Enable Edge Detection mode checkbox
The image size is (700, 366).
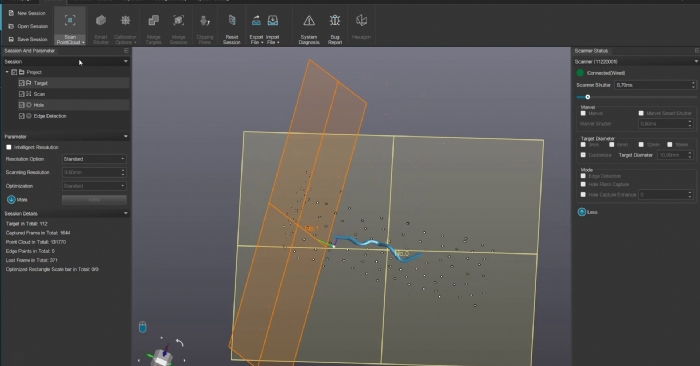click(583, 176)
